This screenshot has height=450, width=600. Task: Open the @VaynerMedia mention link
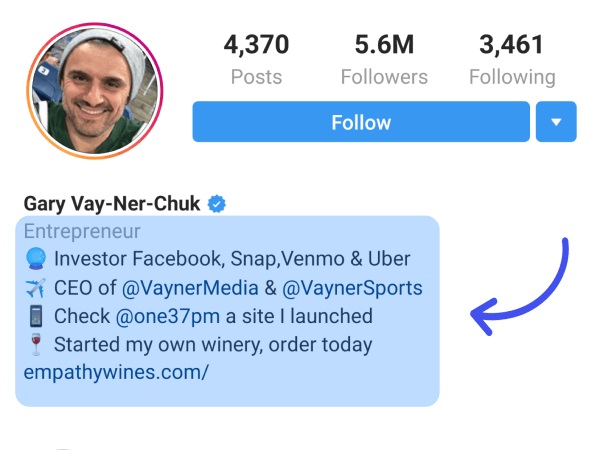(x=190, y=288)
